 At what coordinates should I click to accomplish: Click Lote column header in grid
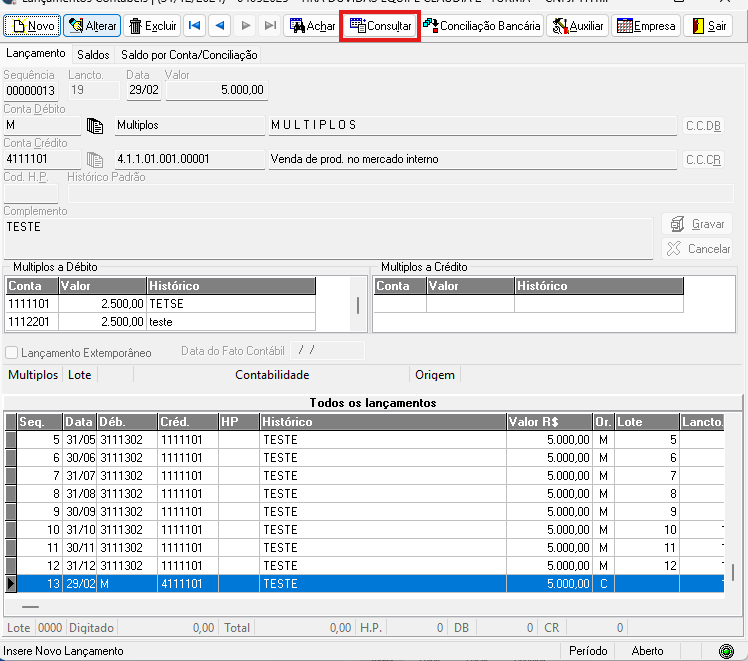pos(646,422)
